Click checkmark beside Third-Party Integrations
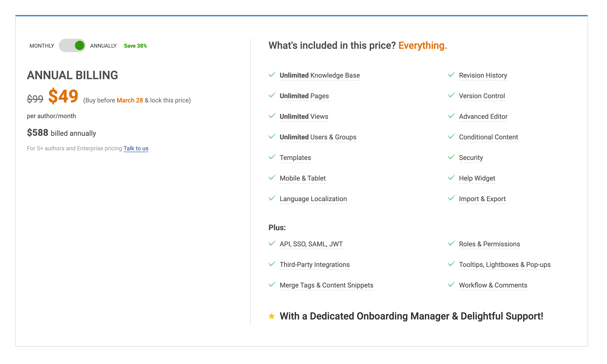Viewport: 607px width, 364px height. [x=272, y=264]
